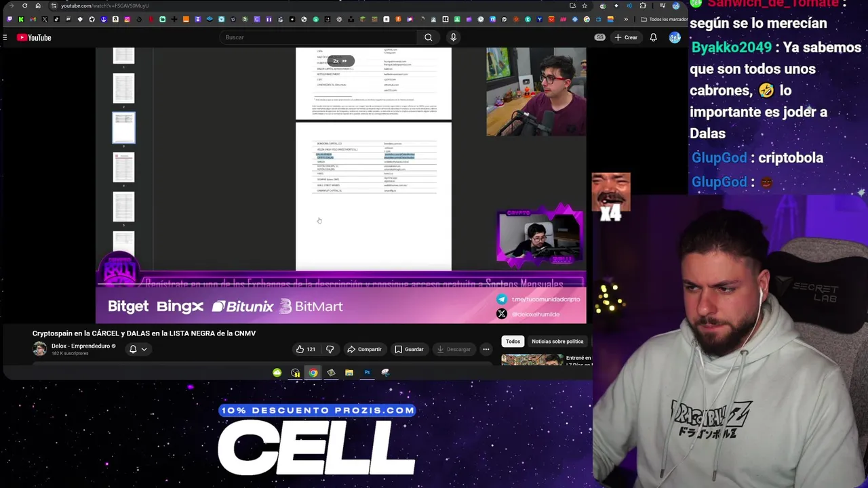Open YouTube notifications bell
The image size is (868, 488).
click(653, 37)
